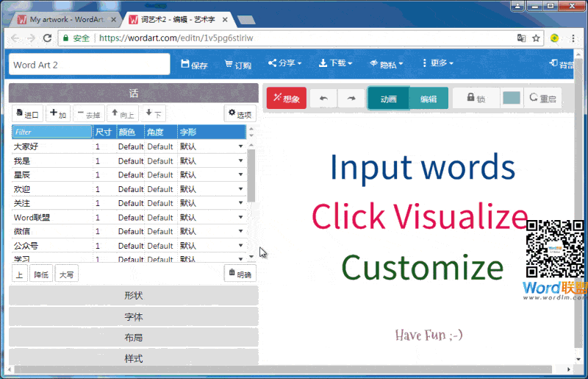Click the undo arrow button
This screenshot has width=588, height=379.
point(323,99)
